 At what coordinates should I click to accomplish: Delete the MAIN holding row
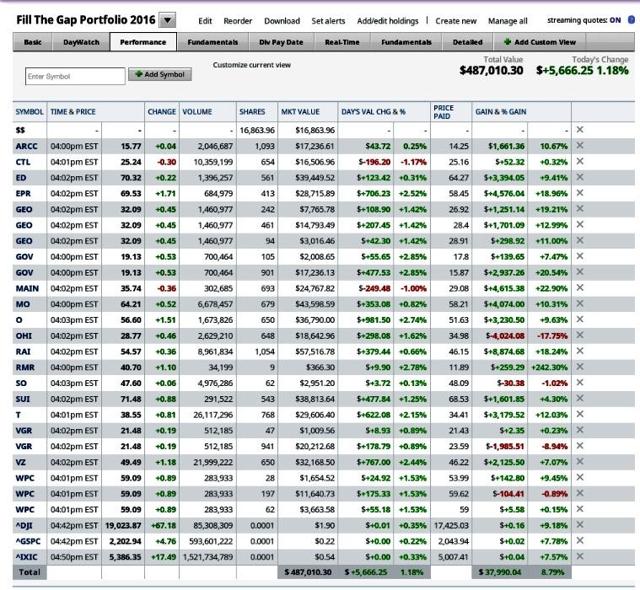coord(580,288)
